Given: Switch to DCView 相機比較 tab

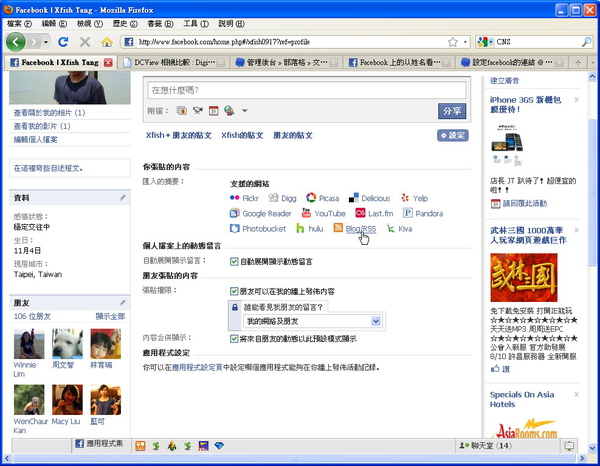Looking at the screenshot, I should pos(174,62).
